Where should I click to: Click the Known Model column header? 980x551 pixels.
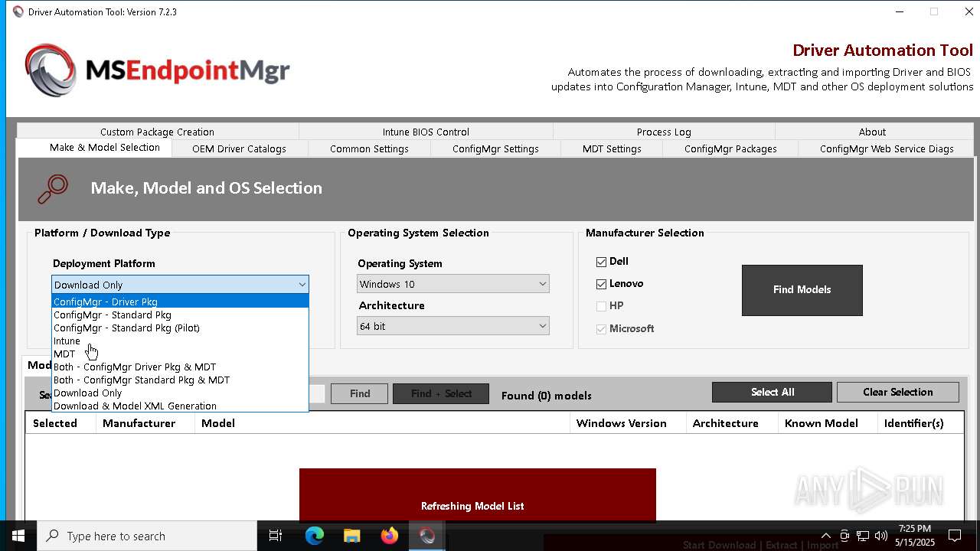(x=828, y=423)
